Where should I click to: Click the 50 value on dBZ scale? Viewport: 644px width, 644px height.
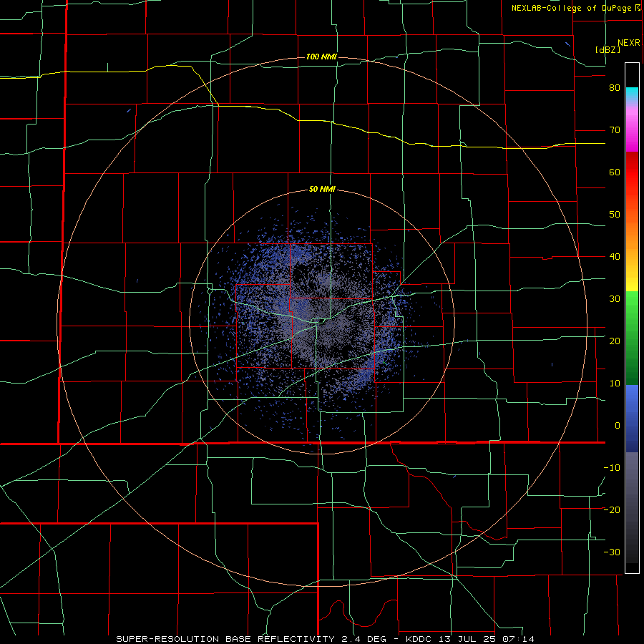click(x=615, y=215)
